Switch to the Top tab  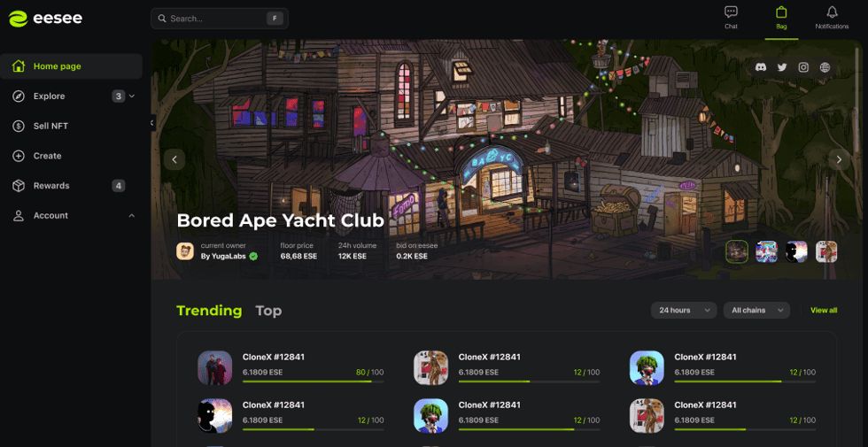268,311
